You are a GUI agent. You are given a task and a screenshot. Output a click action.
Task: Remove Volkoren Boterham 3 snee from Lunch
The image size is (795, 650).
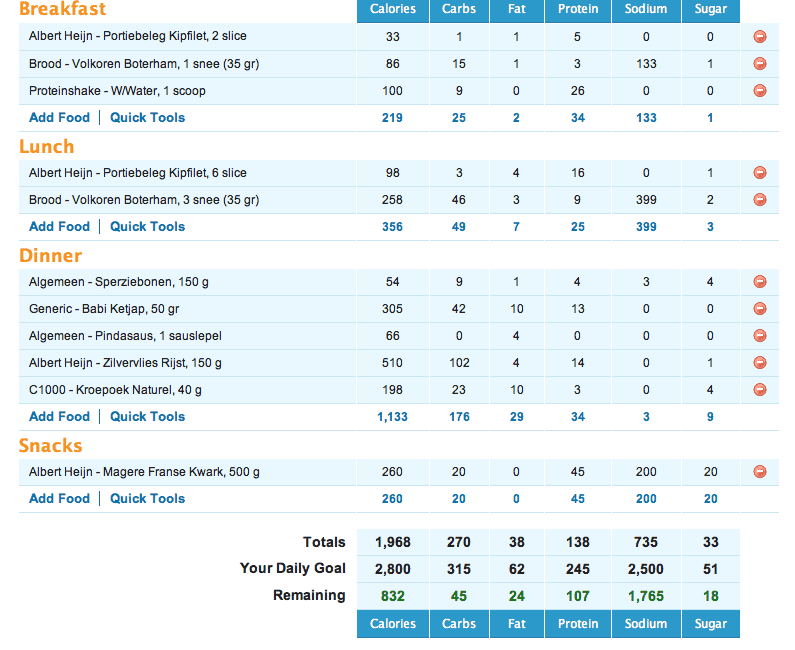(760, 200)
